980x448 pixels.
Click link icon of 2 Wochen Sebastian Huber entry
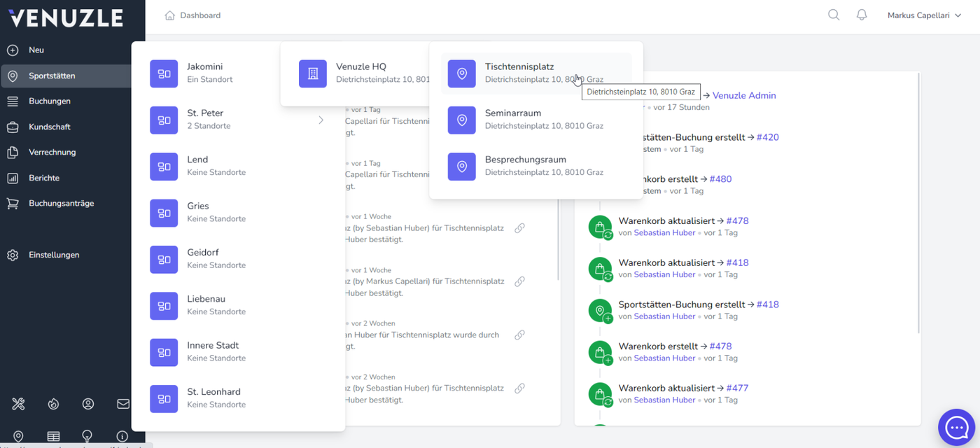point(519,388)
